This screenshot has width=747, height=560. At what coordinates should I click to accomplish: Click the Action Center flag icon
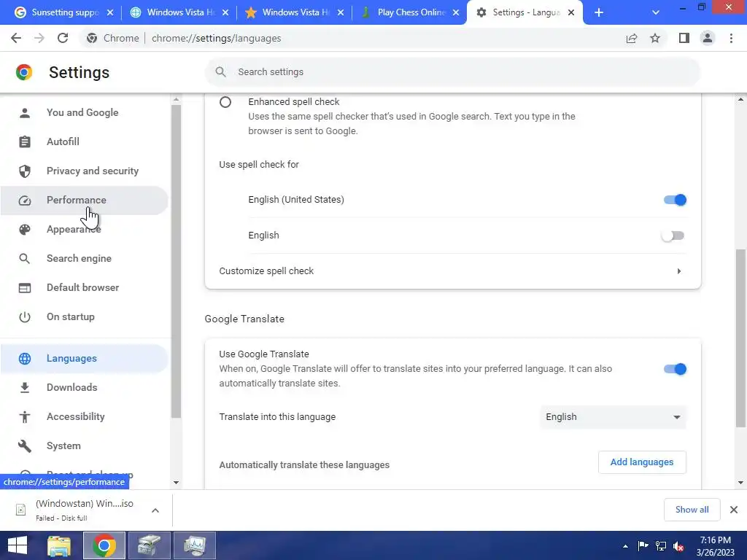(x=643, y=546)
